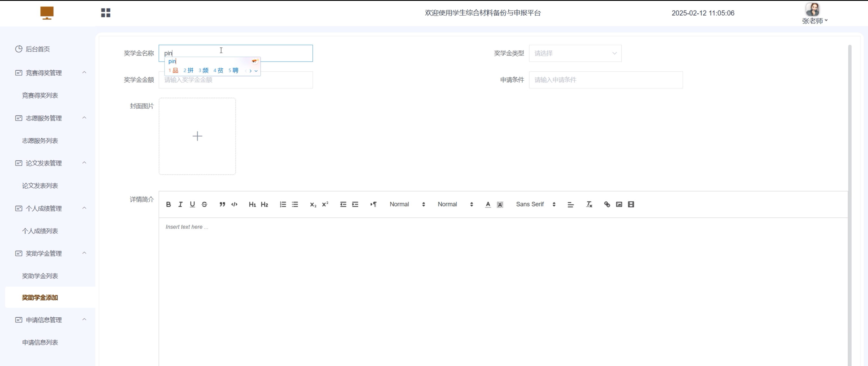The image size is (868, 366).
Task: Select candidate 2 拼 in IME popup
Action: click(188, 70)
